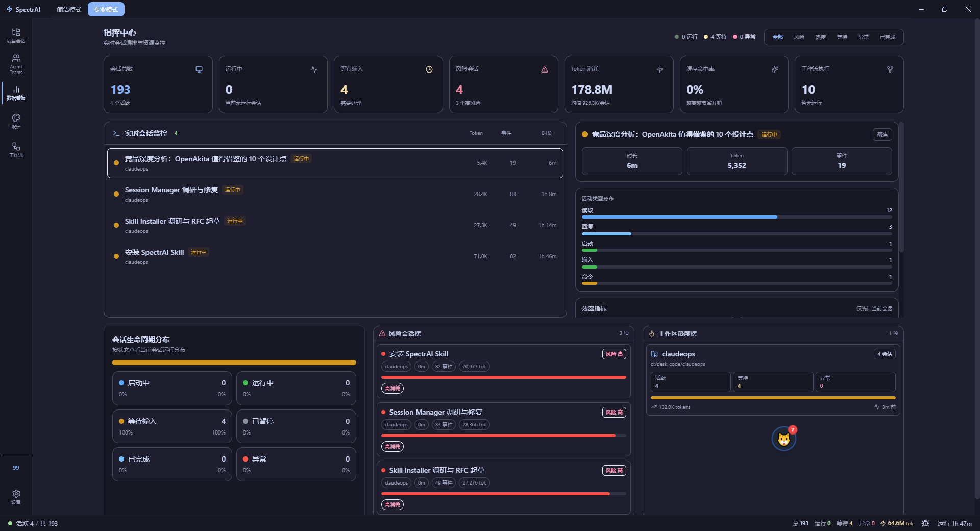
Task: Click the activity icon beside 3m 前
Action: (877, 407)
